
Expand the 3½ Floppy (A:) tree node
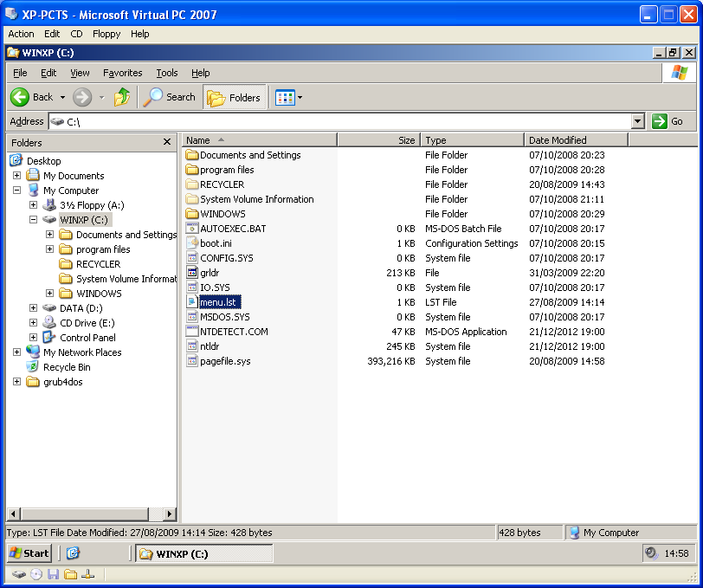tap(33, 205)
